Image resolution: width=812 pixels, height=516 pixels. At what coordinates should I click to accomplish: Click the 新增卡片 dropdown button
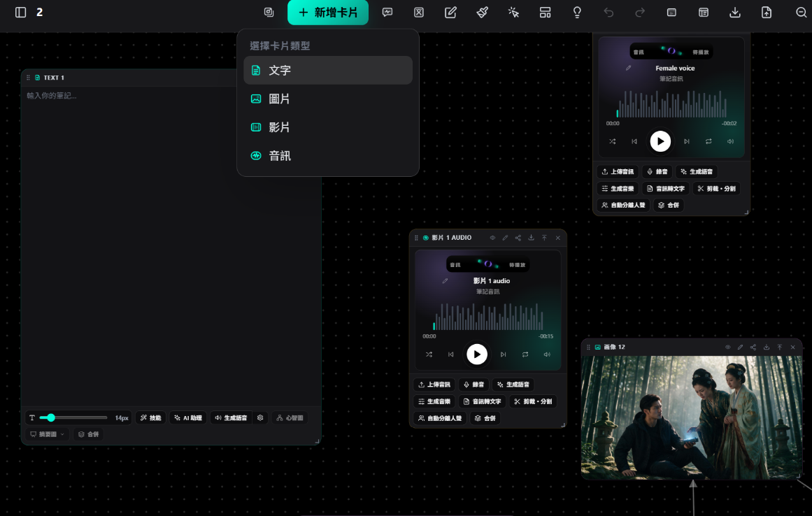pos(328,13)
